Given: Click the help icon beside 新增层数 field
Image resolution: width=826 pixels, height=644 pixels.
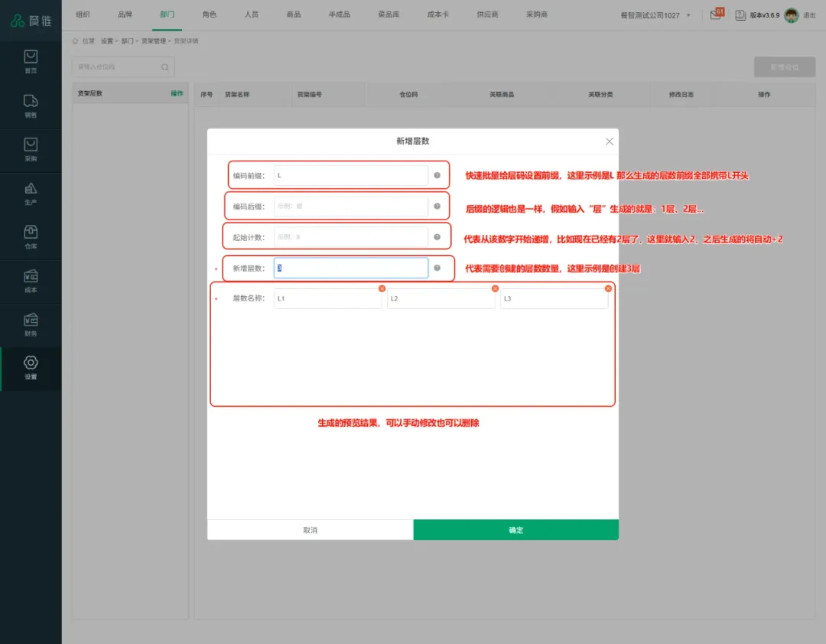Looking at the screenshot, I should click(x=437, y=268).
